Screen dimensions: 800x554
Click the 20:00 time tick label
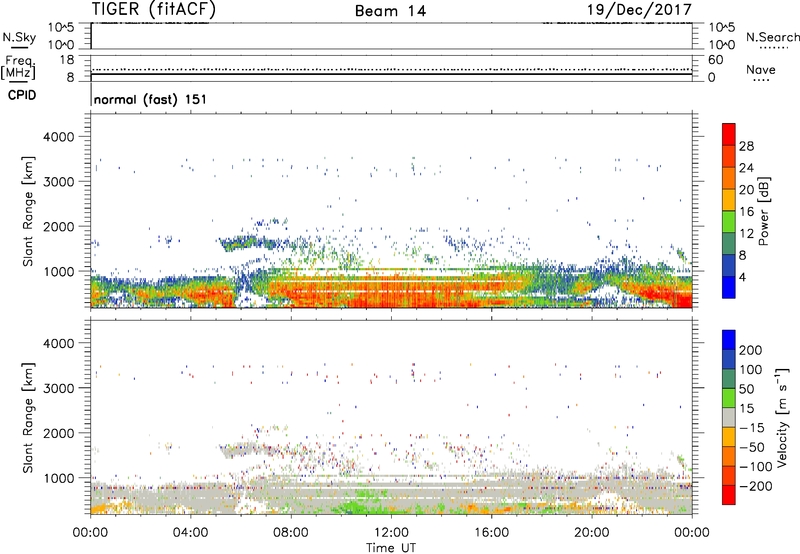coord(592,533)
